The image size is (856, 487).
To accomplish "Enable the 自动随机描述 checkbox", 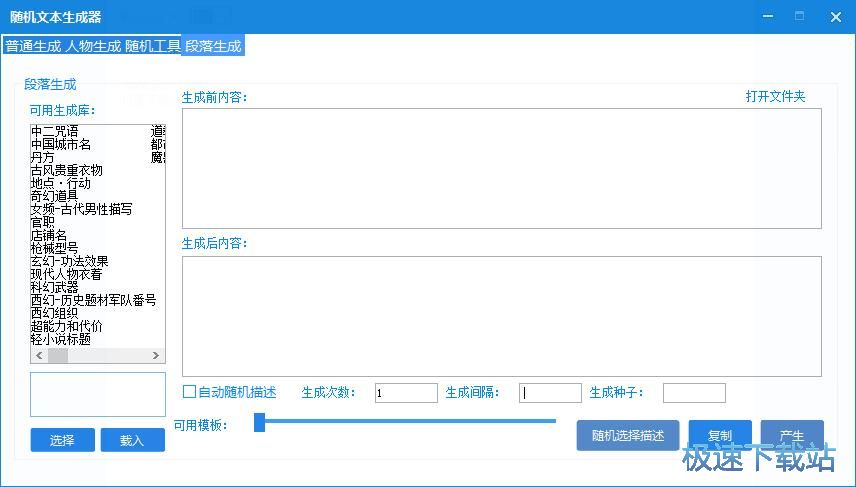I will tap(189, 391).
